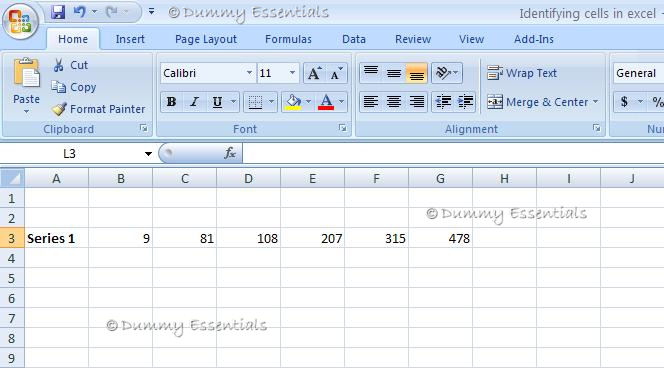Image resolution: width=664 pixels, height=368 pixels.
Task: Open the Customize Quick Access Toolbar arrow
Action: pos(151,11)
